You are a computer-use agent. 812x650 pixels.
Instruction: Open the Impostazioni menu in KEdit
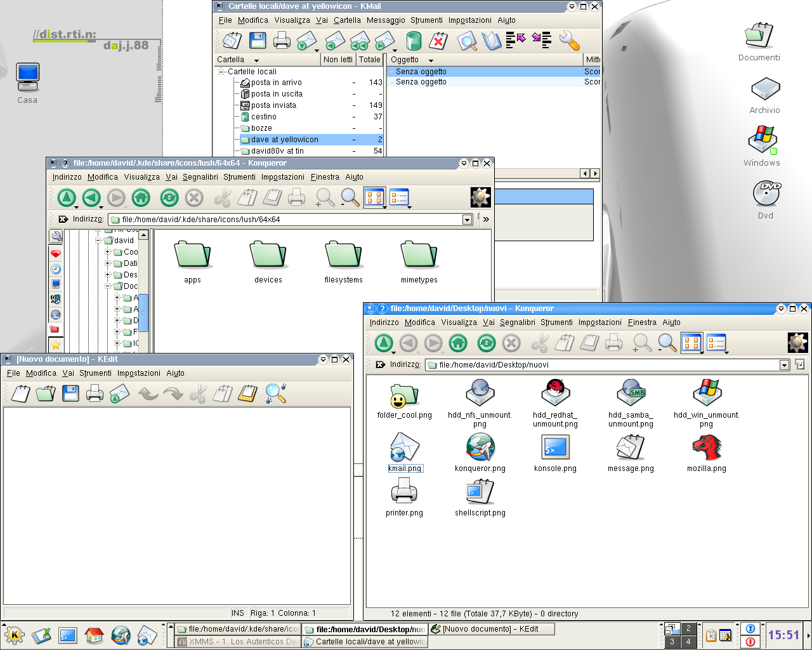pos(139,373)
